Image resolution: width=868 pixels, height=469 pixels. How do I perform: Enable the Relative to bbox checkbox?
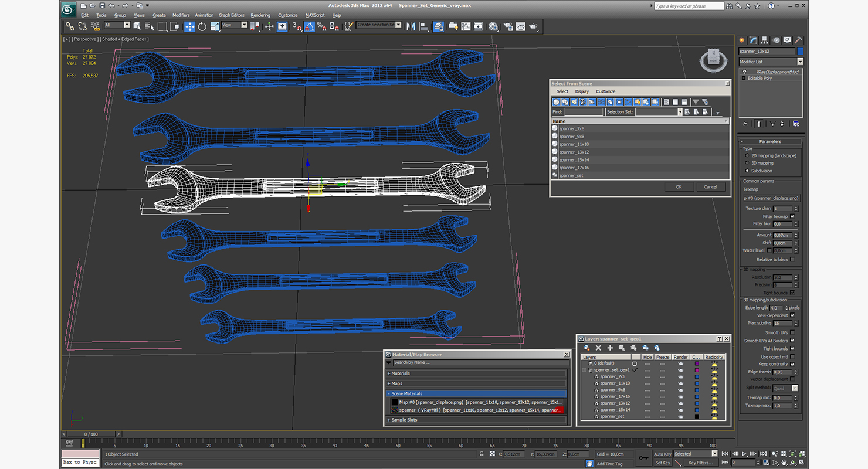pyautogui.click(x=792, y=259)
